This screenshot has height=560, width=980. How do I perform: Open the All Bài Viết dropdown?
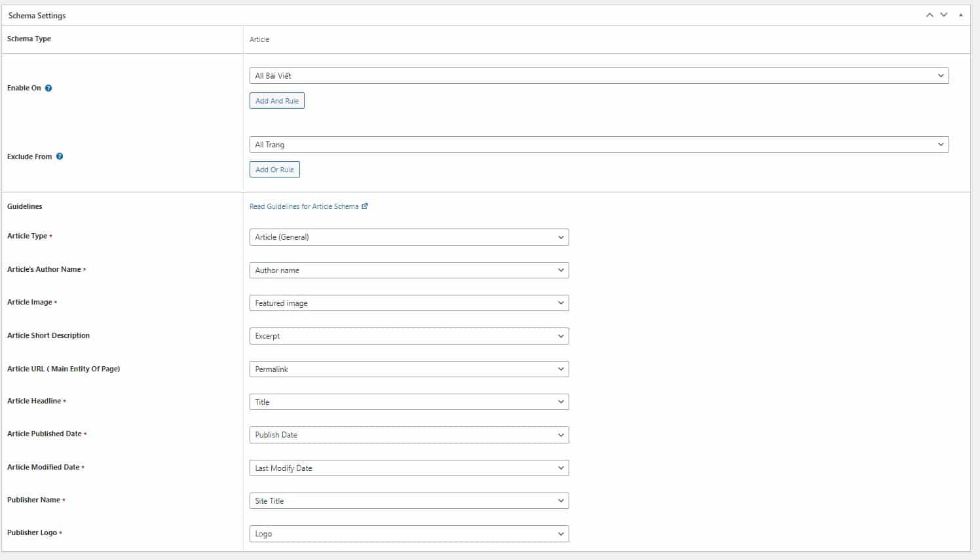(x=599, y=76)
